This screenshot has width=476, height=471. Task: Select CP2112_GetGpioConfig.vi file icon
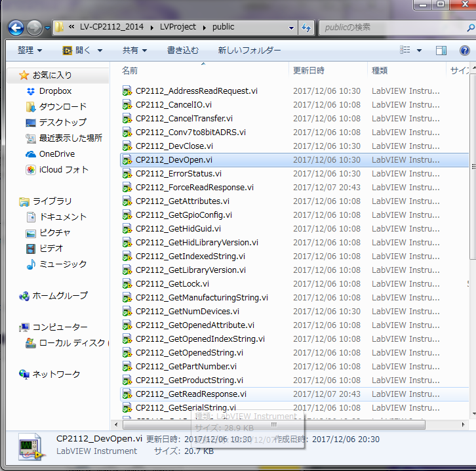click(x=127, y=215)
